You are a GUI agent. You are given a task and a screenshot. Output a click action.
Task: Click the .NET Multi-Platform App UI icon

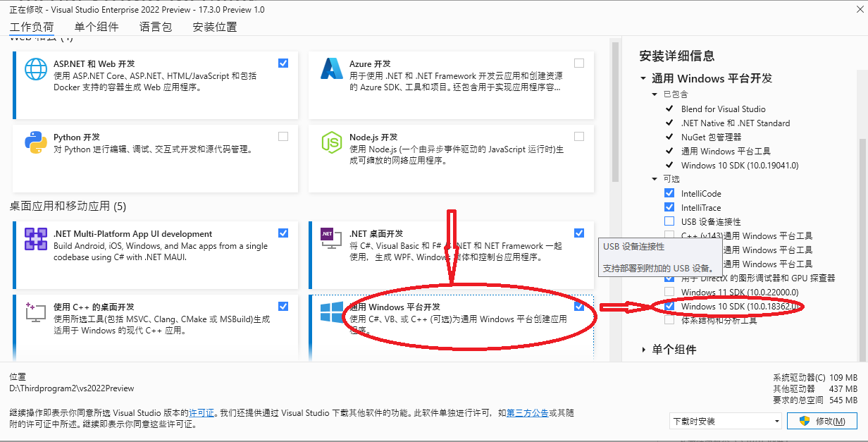tap(36, 239)
